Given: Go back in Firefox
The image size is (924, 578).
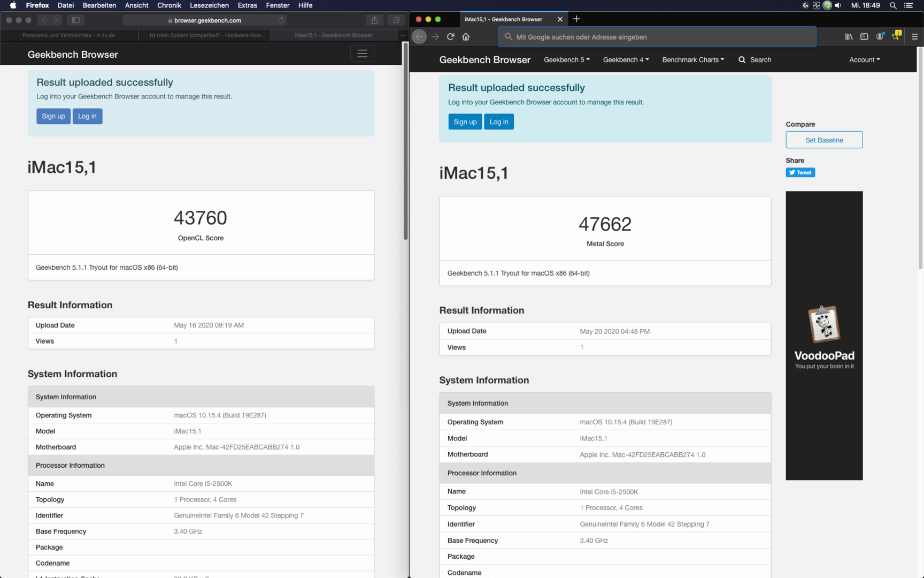Looking at the screenshot, I should coord(419,37).
